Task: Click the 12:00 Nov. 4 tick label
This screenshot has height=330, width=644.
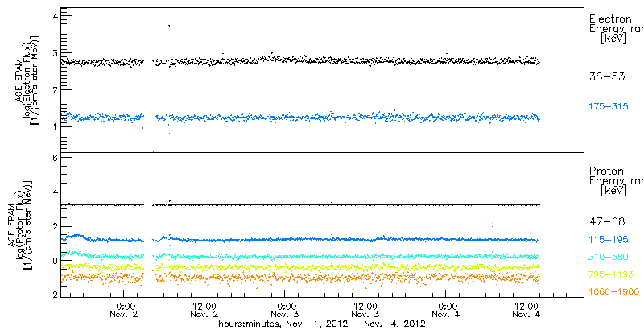Action: tap(526, 311)
